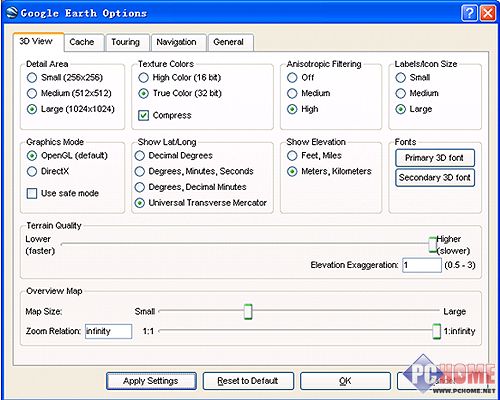Click the Cancel button
This screenshot has height=400, width=500.
[443, 381]
